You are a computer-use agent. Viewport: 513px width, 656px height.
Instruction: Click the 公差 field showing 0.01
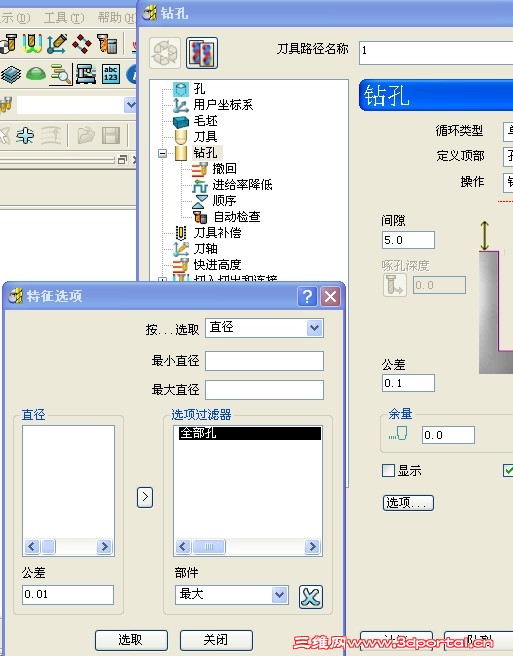68,594
